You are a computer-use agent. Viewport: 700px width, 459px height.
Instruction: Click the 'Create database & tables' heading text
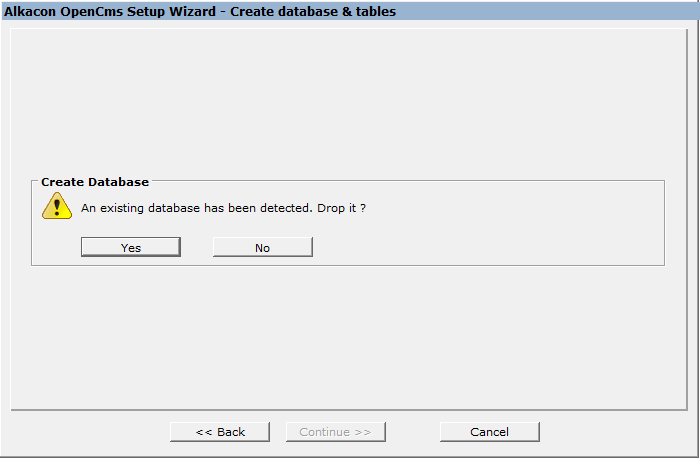click(x=320, y=11)
